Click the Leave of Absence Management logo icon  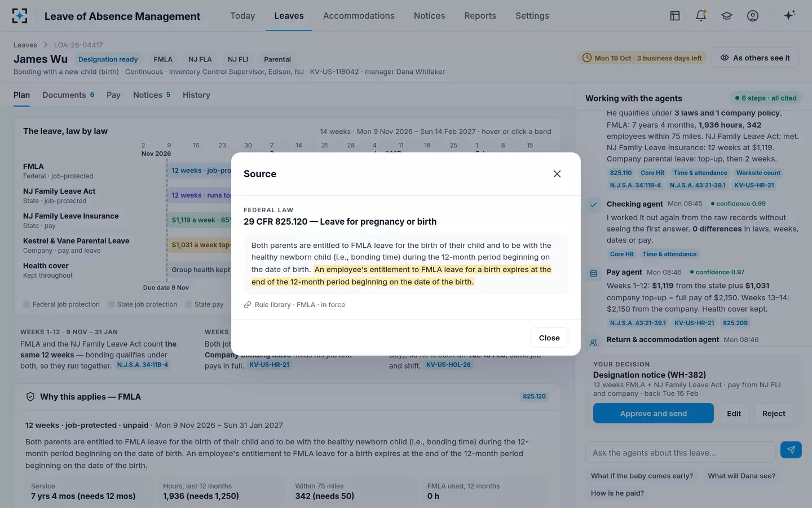20,16
